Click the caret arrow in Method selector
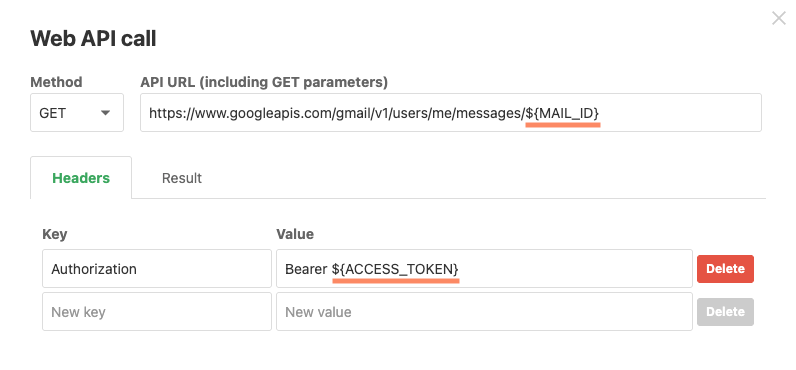This screenshot has width=796, height=370. 105,113
